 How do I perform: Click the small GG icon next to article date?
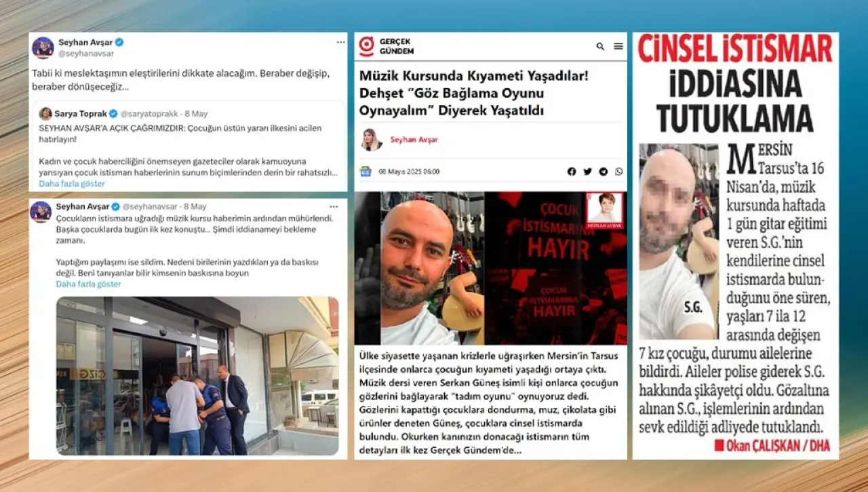point(366,172)
